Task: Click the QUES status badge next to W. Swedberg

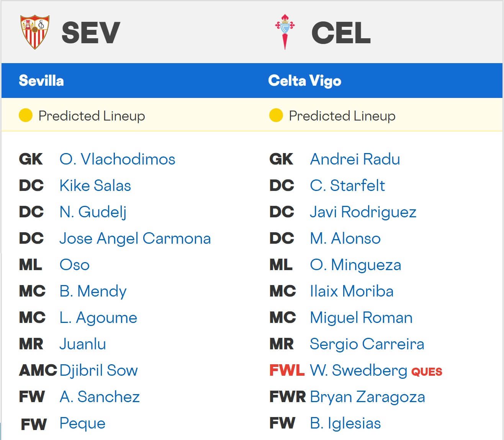Action: 426,371
